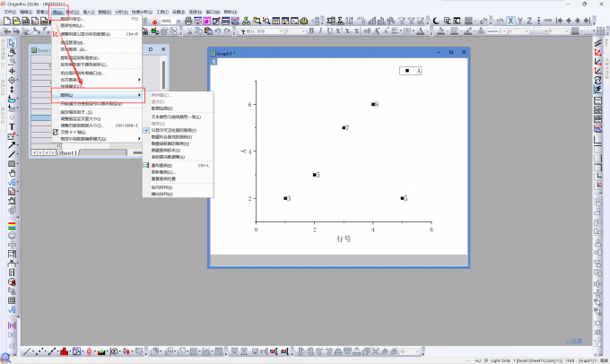The height and width of the screenshot is (364, 610).
Task: Open the Edit menu
Action: (26, 12)
